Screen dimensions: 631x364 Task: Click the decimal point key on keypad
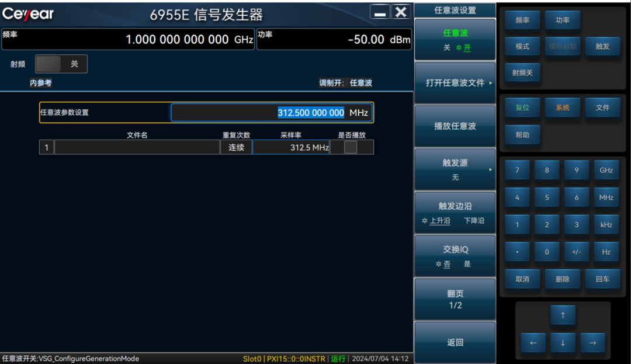pyautogui.click(x=517, y=252)
